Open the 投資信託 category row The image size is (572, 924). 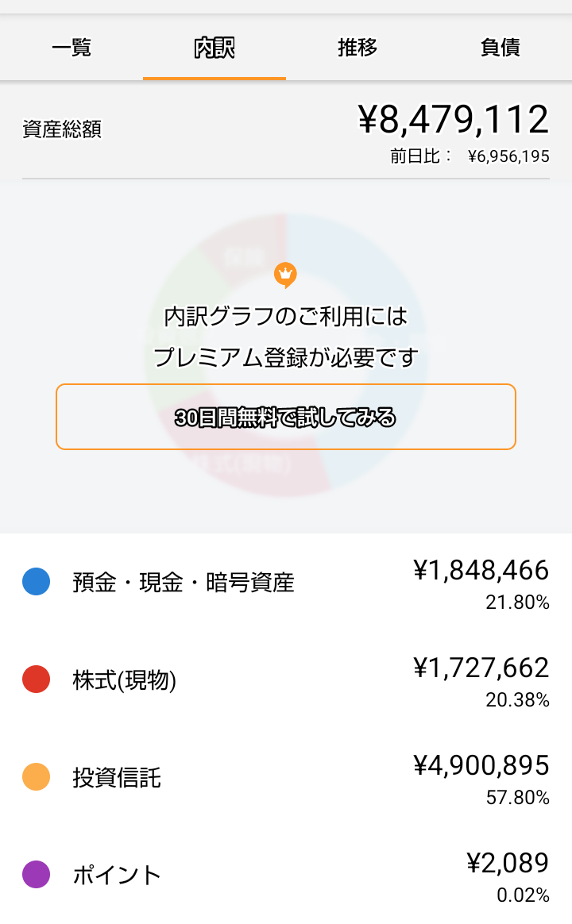click(286, 777)
